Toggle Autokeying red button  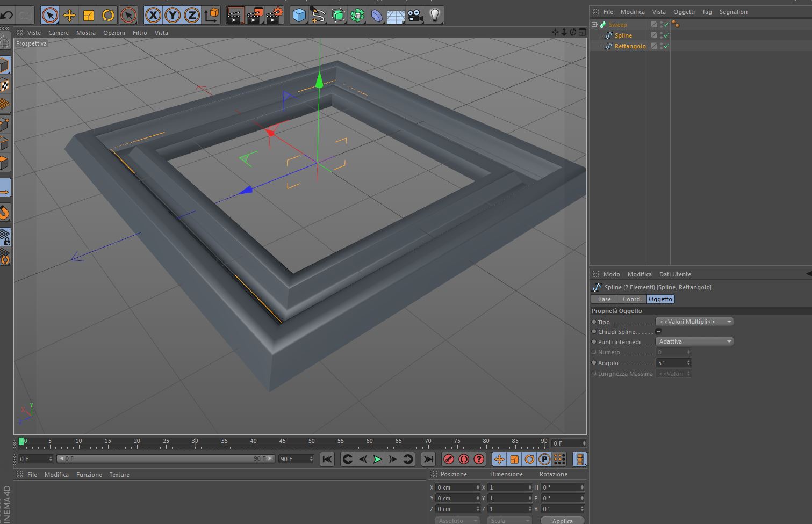[464, 459]
